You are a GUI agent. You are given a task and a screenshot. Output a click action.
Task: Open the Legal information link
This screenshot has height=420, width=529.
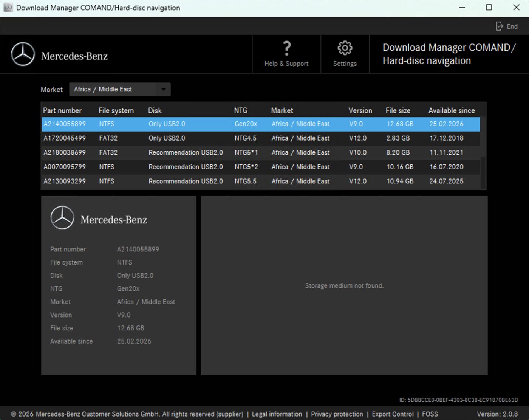click(277, 414)
